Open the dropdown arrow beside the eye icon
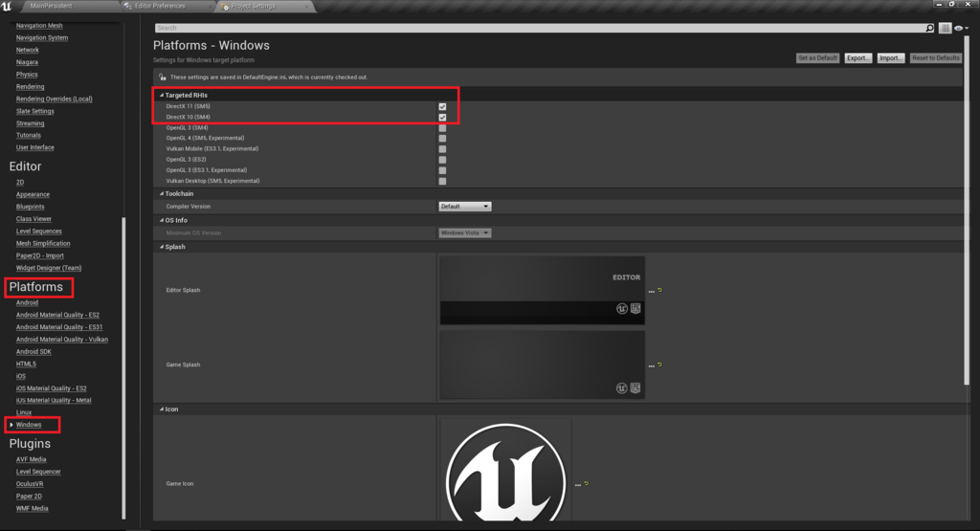Viewport: 980px width, 531px height. (x=967, y=29)
